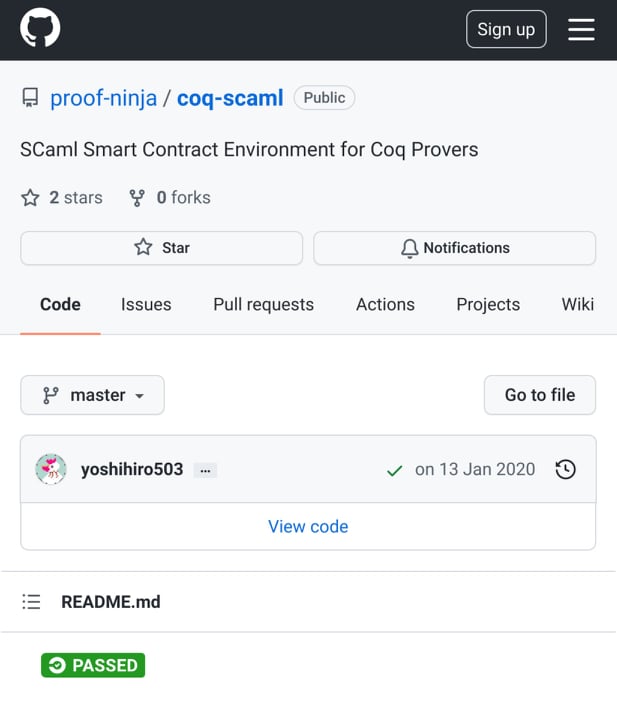Open the master branch dropdown

[92, 395]
